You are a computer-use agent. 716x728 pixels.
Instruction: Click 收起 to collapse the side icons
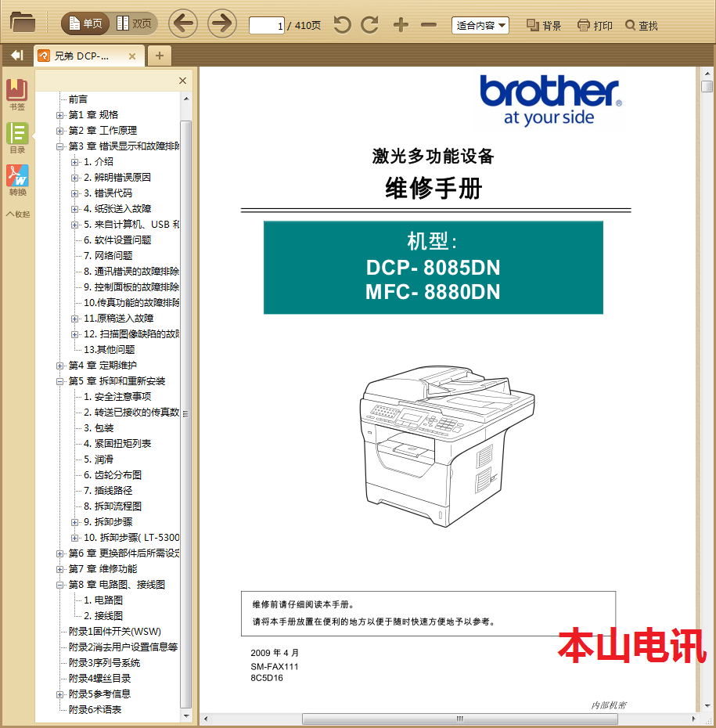pyautogui.click(x=18, y=214)
